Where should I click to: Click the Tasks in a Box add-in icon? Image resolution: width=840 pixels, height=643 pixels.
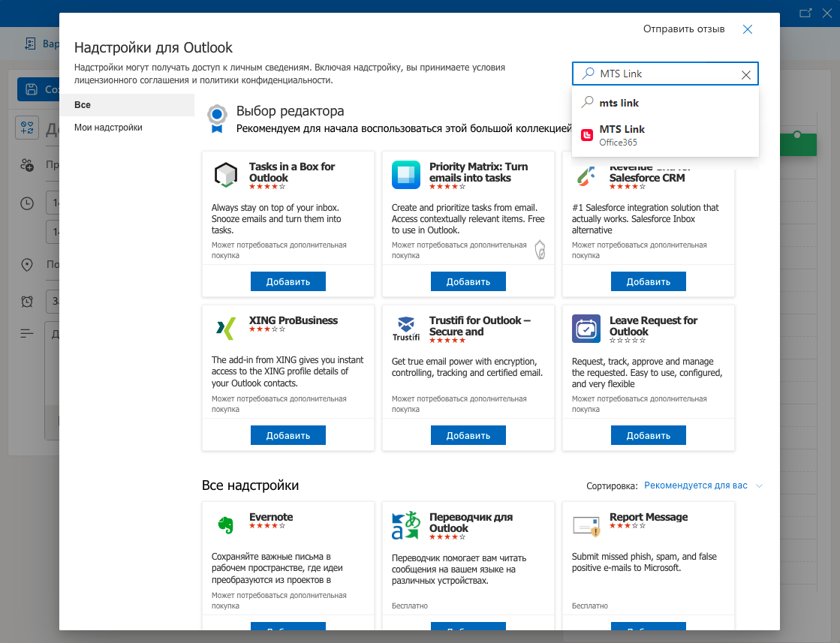point(225,175)
